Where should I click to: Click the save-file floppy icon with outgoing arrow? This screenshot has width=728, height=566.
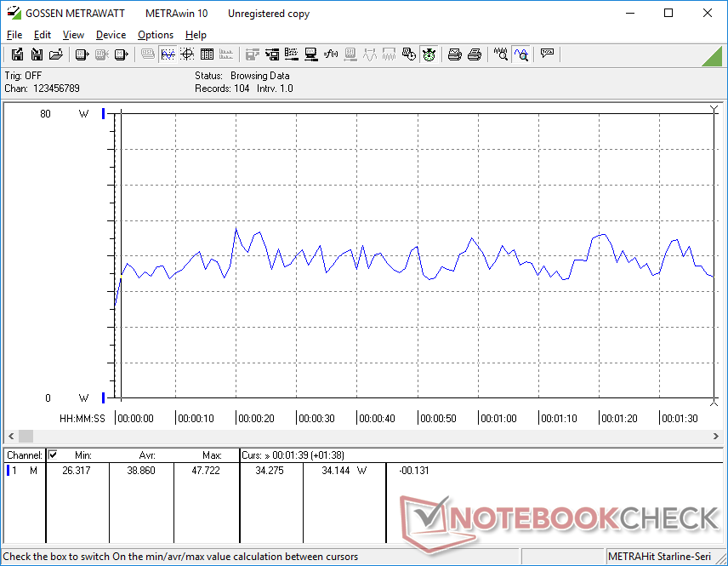(x=17, y=54)
